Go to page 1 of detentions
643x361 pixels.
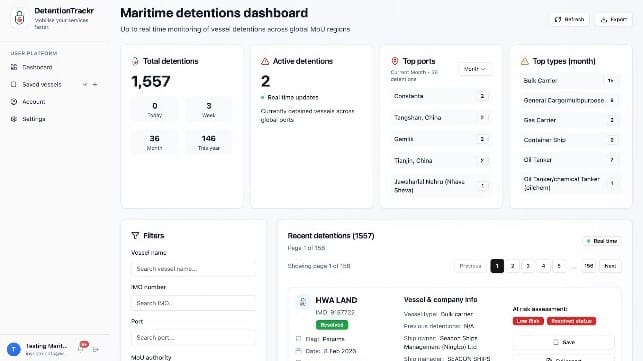(497, 266)
